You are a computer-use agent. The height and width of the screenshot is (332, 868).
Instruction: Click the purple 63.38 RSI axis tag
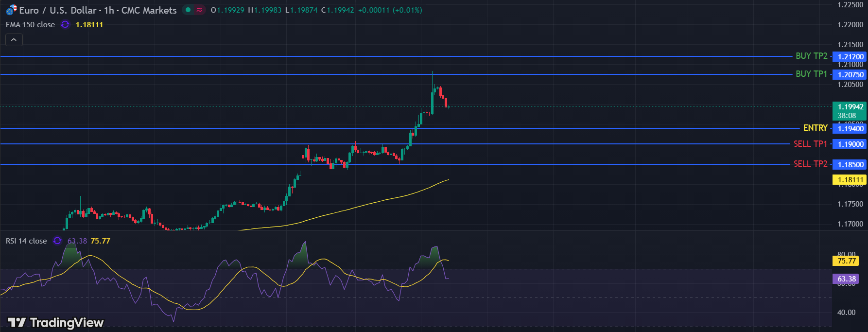click(846, 279)
